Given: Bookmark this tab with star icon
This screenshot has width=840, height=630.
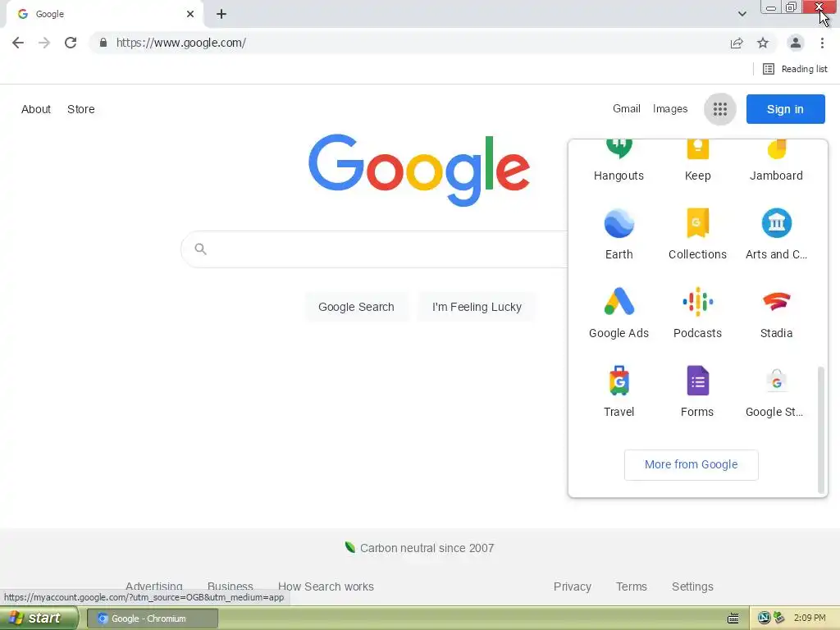Looking at the screenshot, I should click(763, 43).
